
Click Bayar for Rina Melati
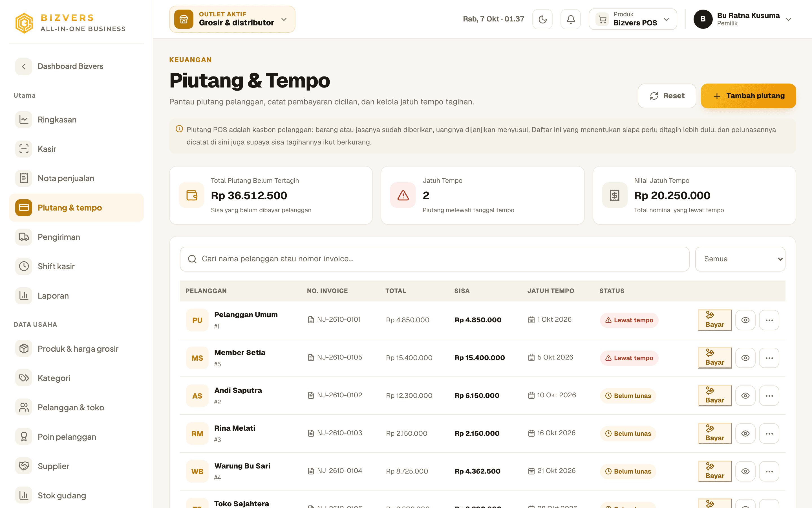coord(715,433)
